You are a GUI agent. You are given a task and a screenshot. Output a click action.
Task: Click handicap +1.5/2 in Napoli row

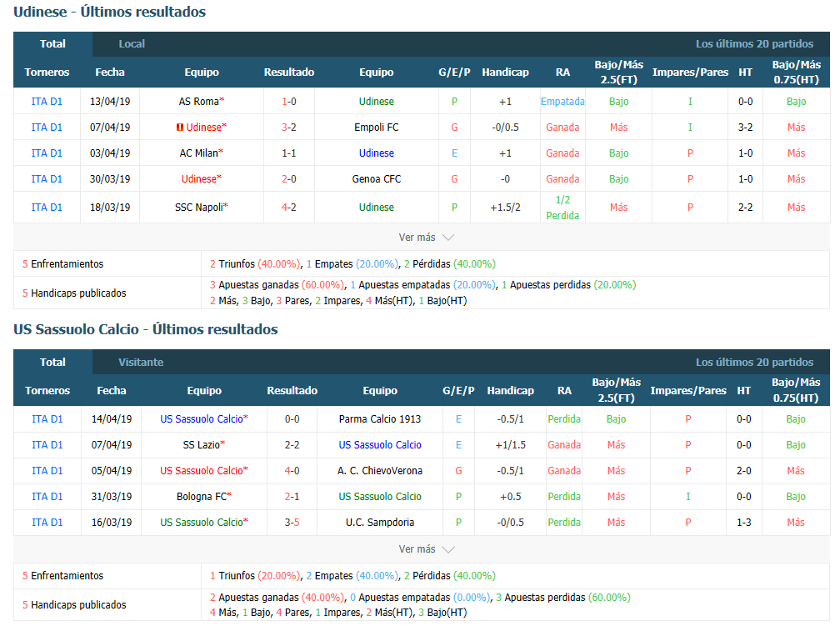tap(505, 208)
